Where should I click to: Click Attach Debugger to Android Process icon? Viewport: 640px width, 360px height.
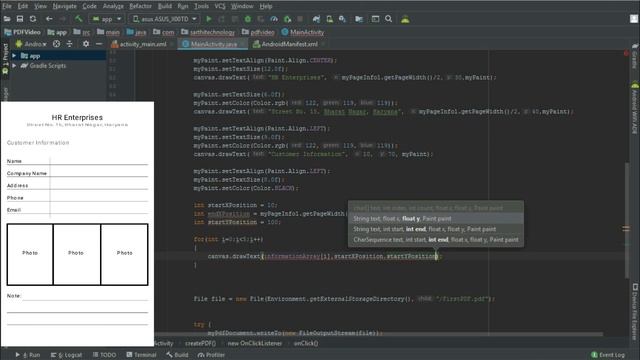pos(287,19)
